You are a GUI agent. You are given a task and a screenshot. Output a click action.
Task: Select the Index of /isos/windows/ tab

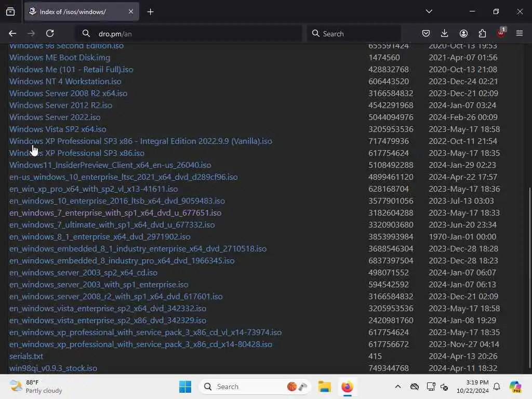pyautogui.click(x=82, y=11)
